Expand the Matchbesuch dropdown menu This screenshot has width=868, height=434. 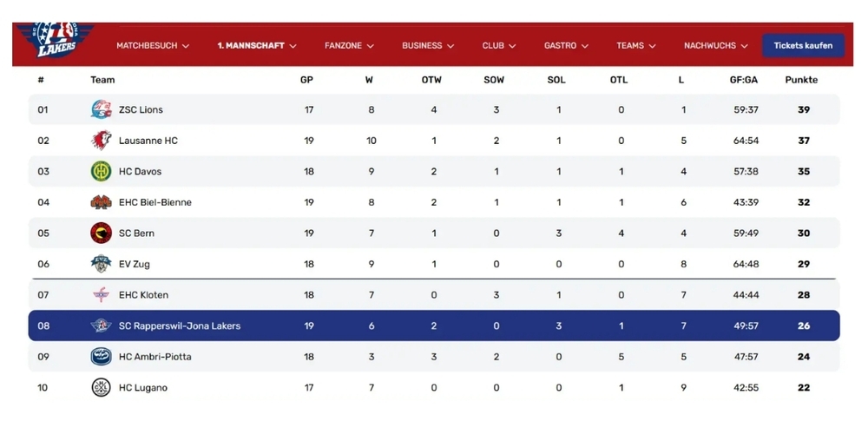[x=153, y=45]
